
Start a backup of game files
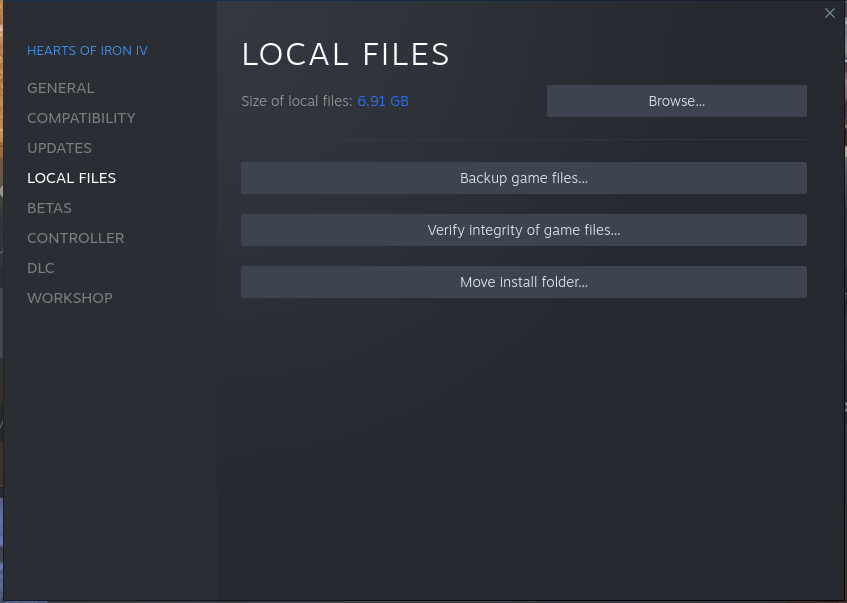[x=523, y=178]
